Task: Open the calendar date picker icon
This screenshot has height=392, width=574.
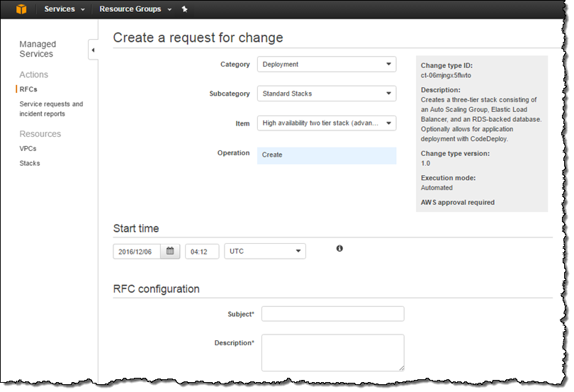Action: [x=170, y=251]
